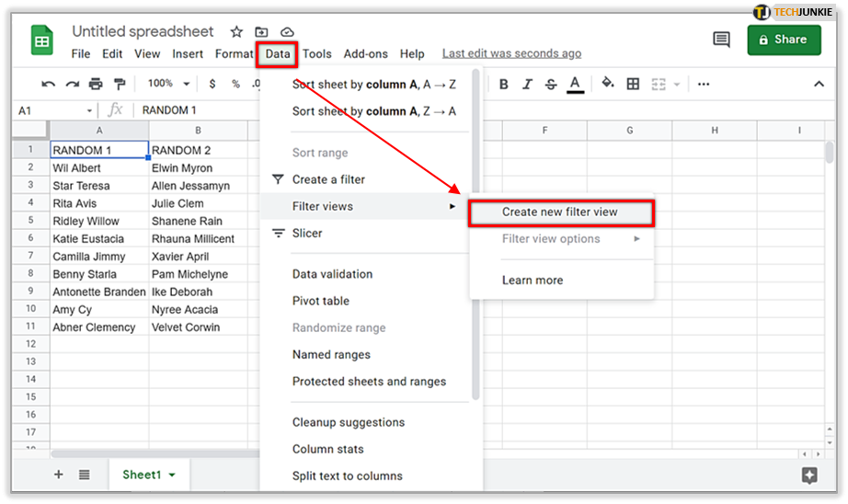
Task: Select Create new filter view
Action: (x=560, y=212)
